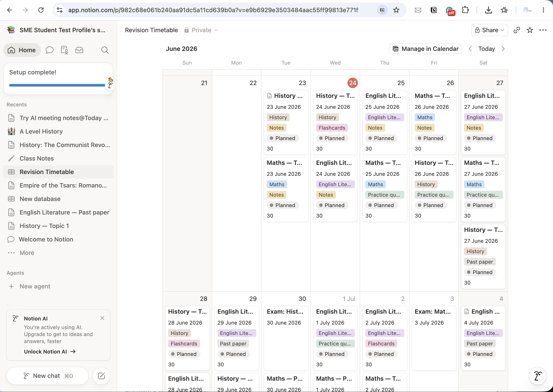
Task: Open Exam: Mat... card on 3 July
Action: 434,338
